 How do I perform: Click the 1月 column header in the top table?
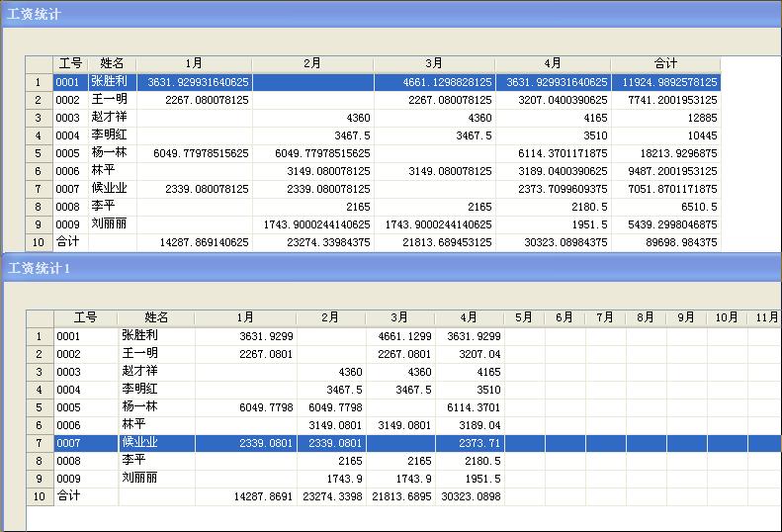click(194, 63)
